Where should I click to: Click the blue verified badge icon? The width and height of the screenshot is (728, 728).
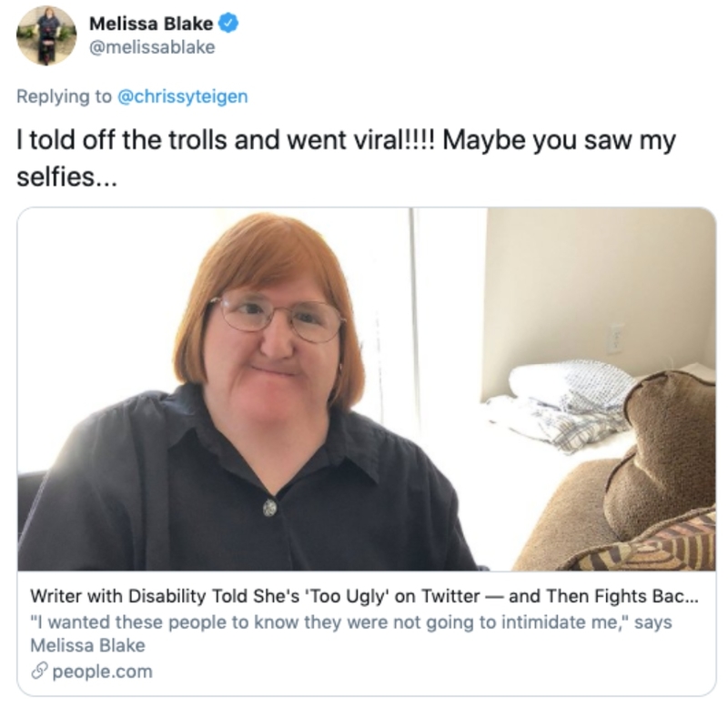point(228,24)
